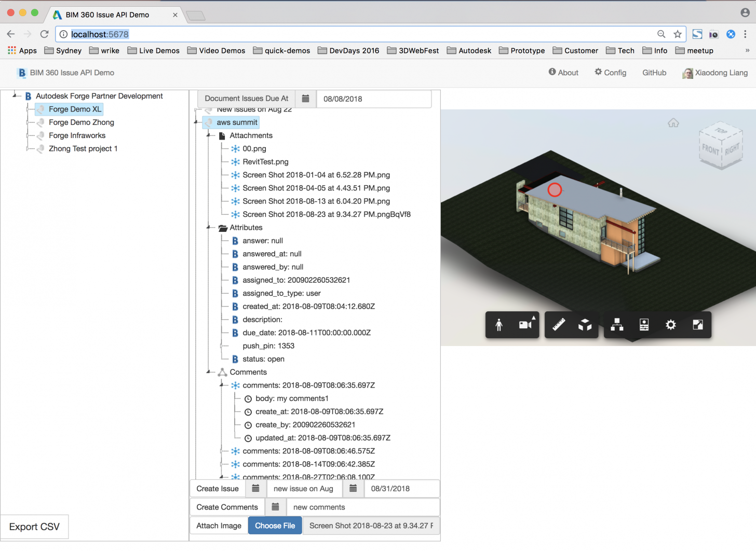This screenshot has height=551, width=756.
Task: Collapse the aws summit issue node
Action: point(197,122)
